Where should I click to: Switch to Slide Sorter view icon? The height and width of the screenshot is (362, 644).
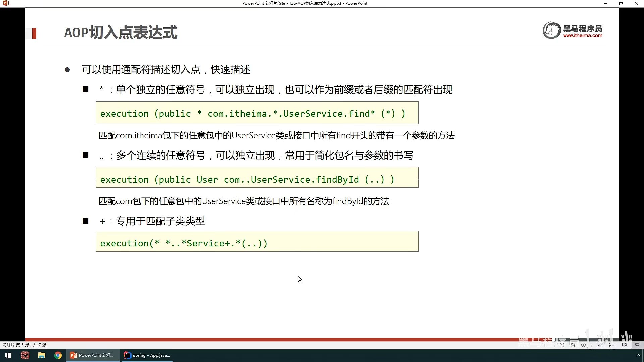click(x=612, y=345)
